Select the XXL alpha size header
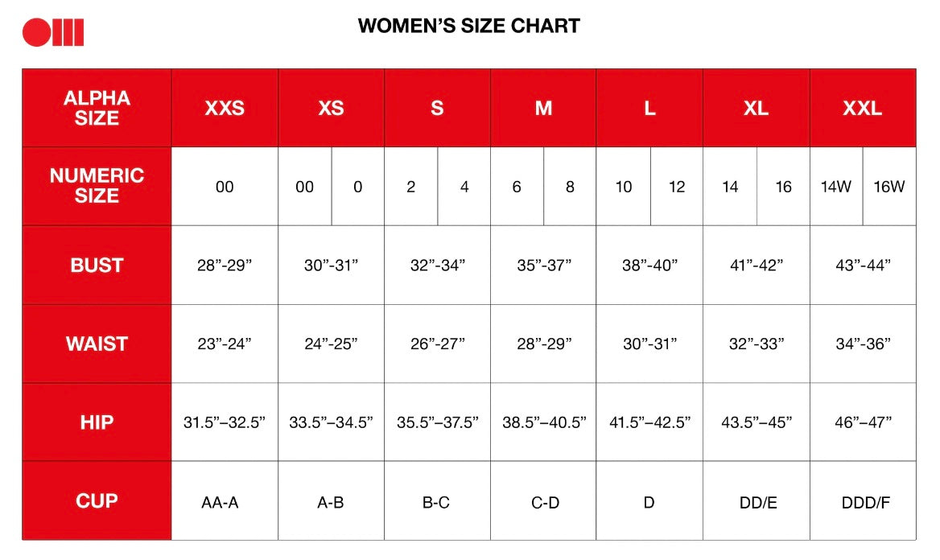Viewport: 940px width, 560px height. click(x=862, y=109)
